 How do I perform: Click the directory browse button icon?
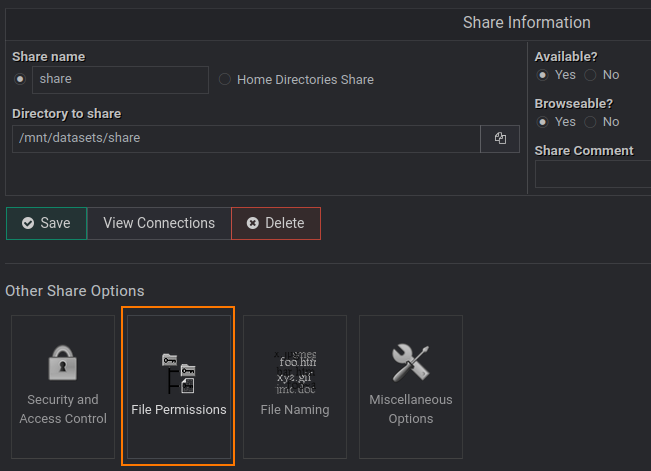500,138
